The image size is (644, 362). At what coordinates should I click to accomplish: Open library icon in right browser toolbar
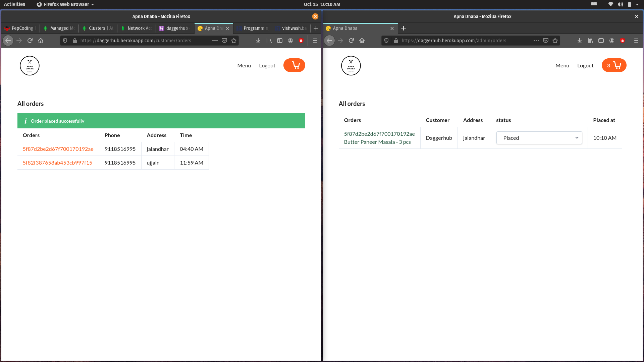point(590,41)
